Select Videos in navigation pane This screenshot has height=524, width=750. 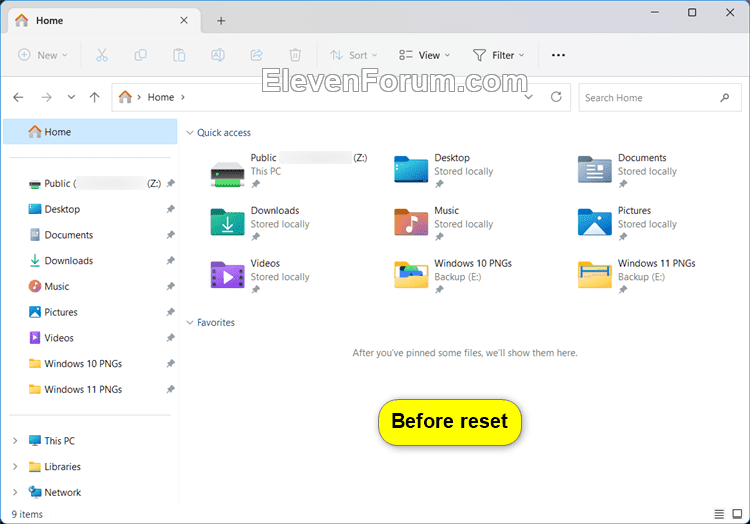(x=90, y=338)
